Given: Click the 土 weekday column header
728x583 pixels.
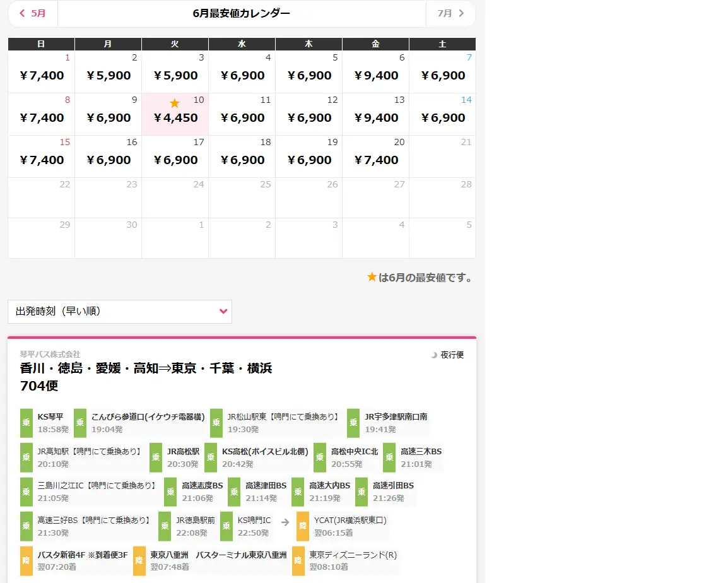Looking at the screenshot, I should (442, 44).
